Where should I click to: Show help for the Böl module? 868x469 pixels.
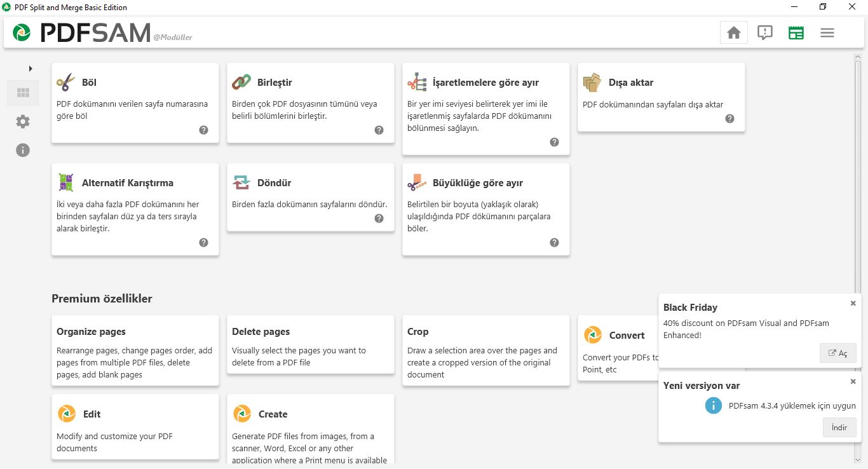click(203, 130)
